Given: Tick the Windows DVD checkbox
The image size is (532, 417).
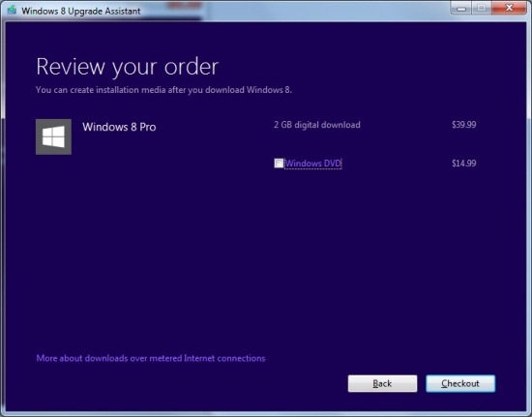Looking at the screenshot, I should point(279,164).
